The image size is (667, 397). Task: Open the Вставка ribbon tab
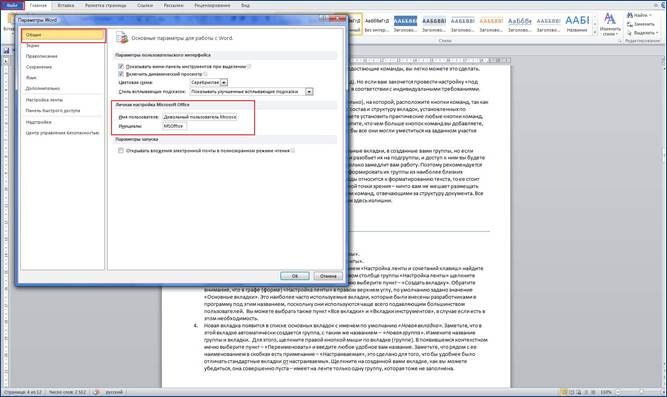click(66, 6)
